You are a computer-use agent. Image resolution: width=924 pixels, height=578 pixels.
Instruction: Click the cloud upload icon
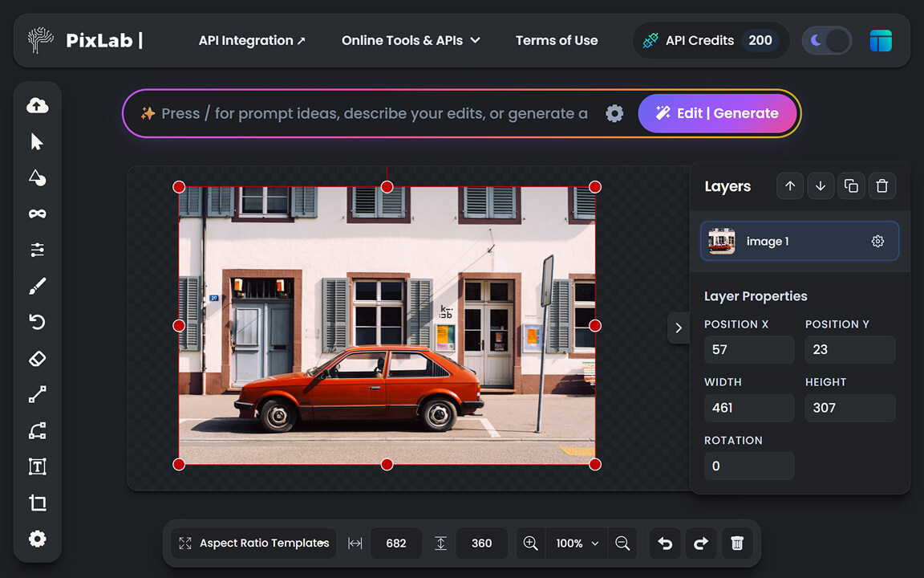point(37,105)
